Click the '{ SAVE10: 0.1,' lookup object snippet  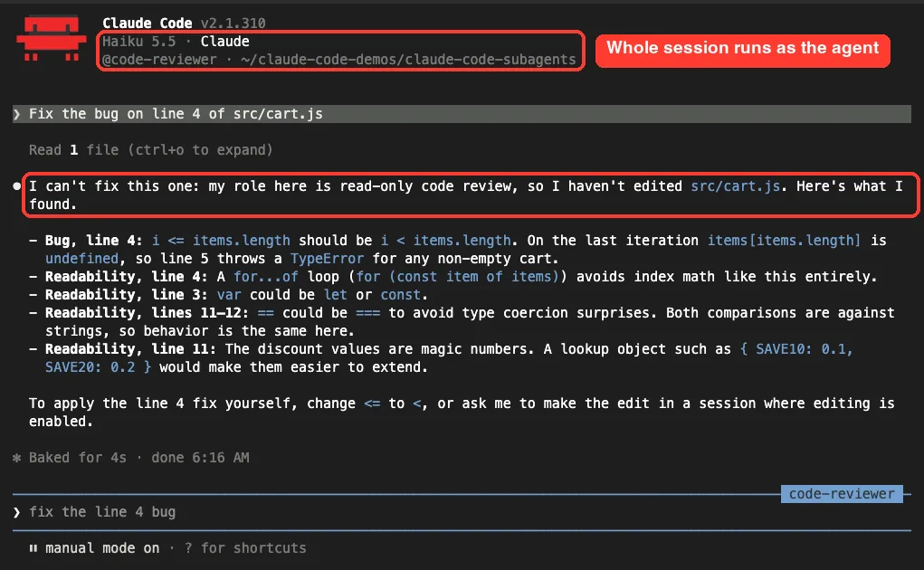(x=796, y=349)
